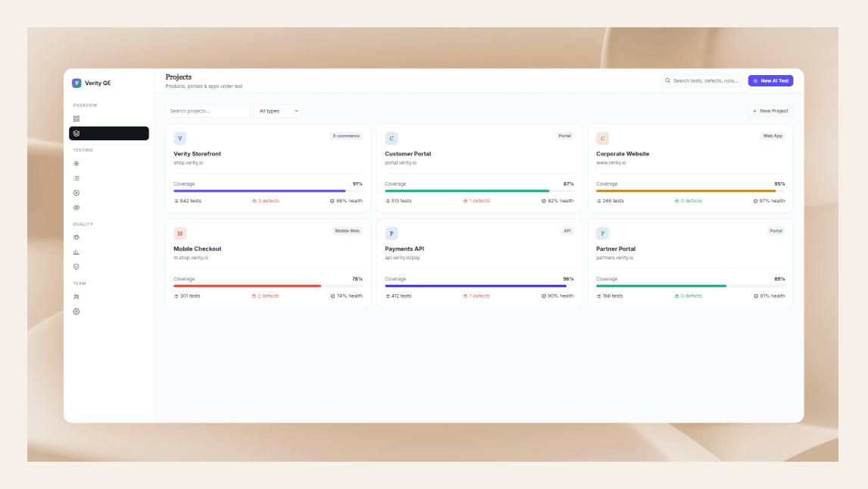Click the P avatar of Payments API
Viewport: 868px width, 489px height.
point(392,234)
